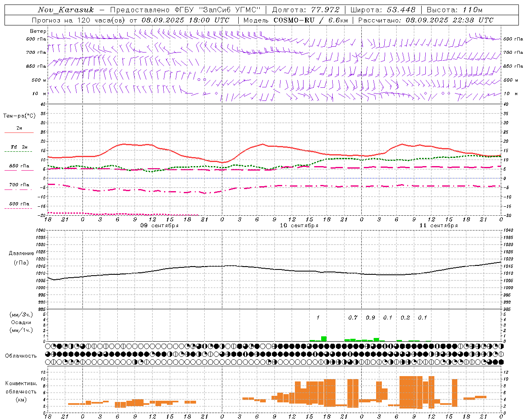
Task: Click the '1040' value on left pressure axis
Action: [x=40, y=231]
